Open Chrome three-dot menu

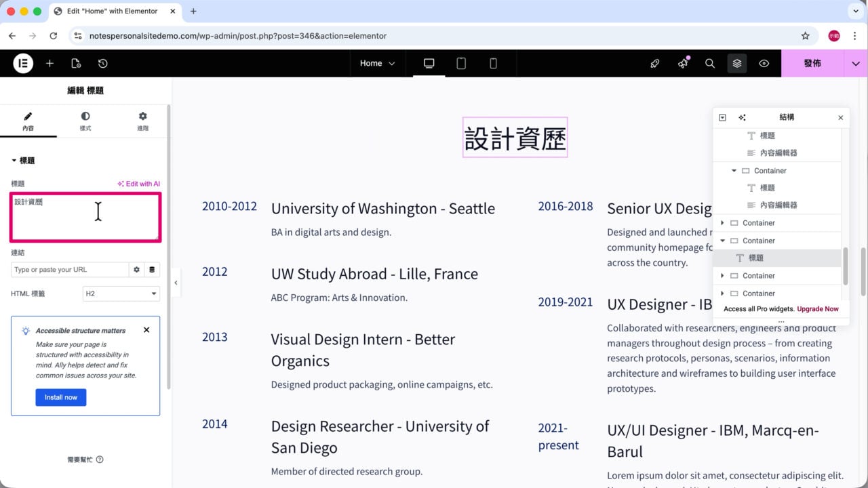coord(854,36)
